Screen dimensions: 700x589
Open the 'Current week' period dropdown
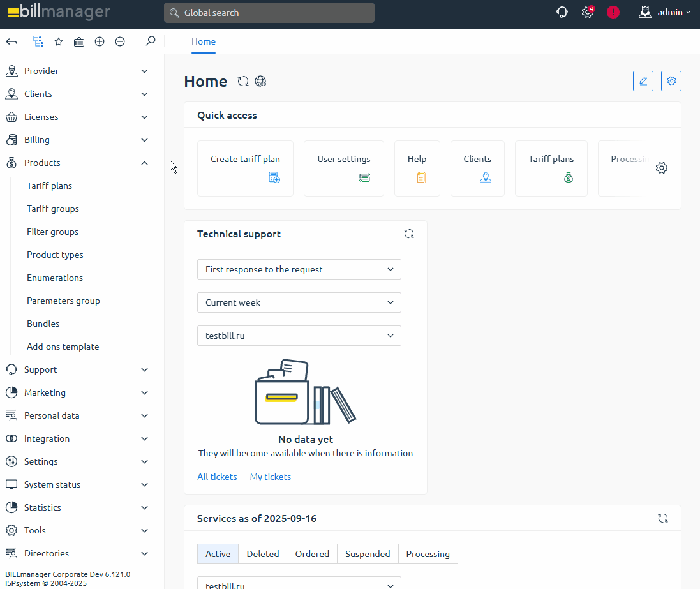(x=299, y=302)
